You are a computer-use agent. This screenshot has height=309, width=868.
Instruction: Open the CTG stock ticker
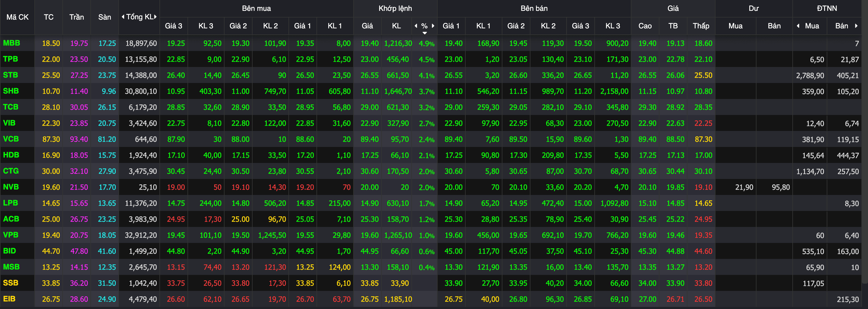[x=11, y=171]
